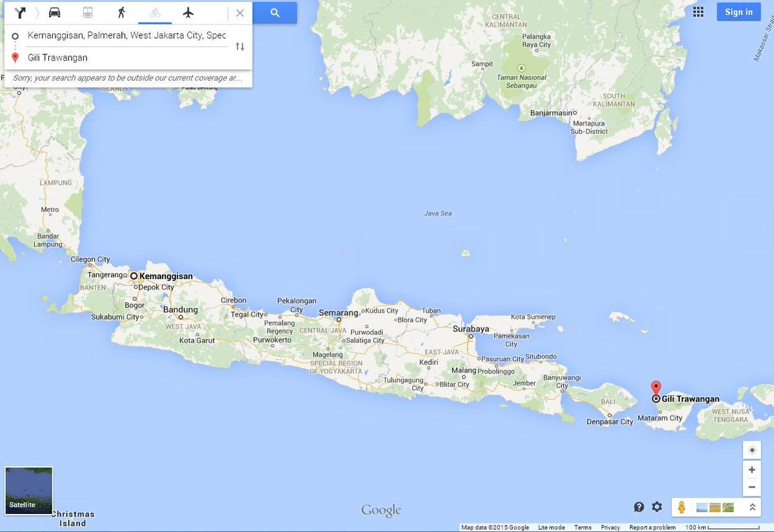This screenshot has width=774, height=532.
Task: Click the help question mark icon
Action: pyautogui.click(x=638, y=507)
